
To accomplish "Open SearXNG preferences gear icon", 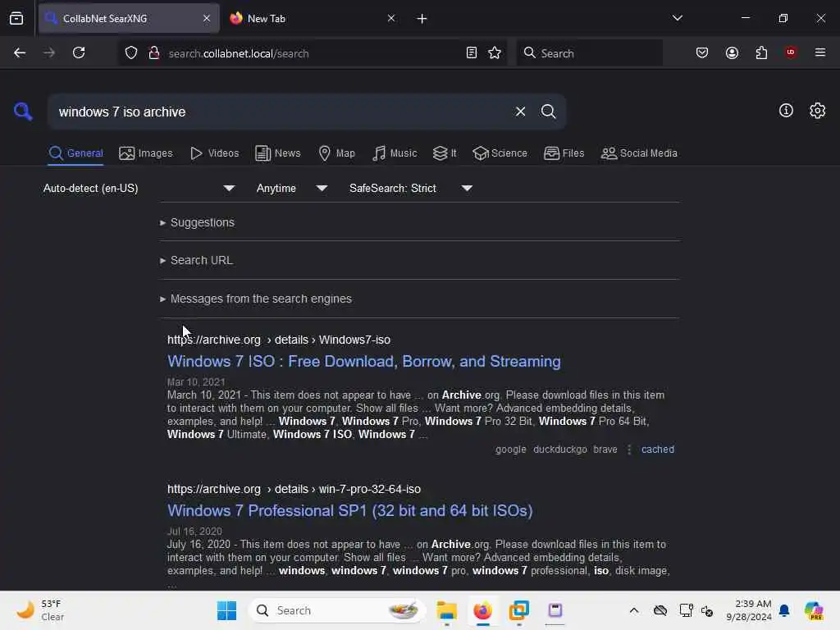I will tap(818, 111).
